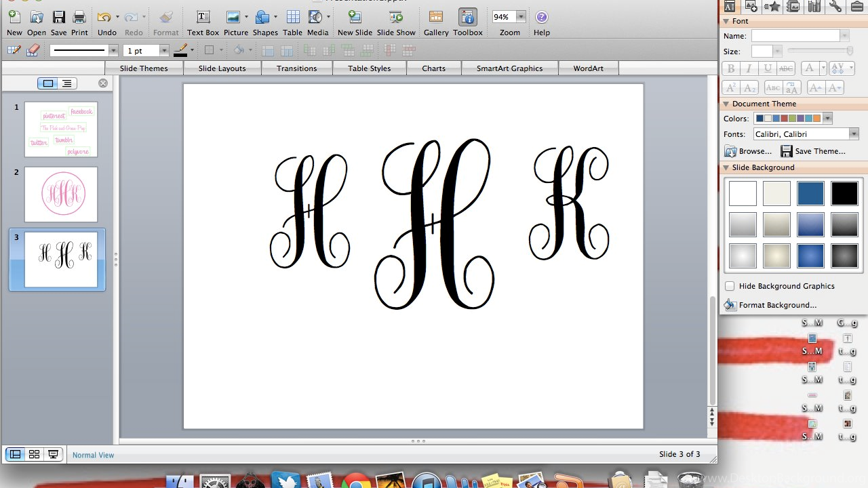Collapse the Slide Background section
Image resolution: width=868 pixels, height=488 pixels.
726,167
